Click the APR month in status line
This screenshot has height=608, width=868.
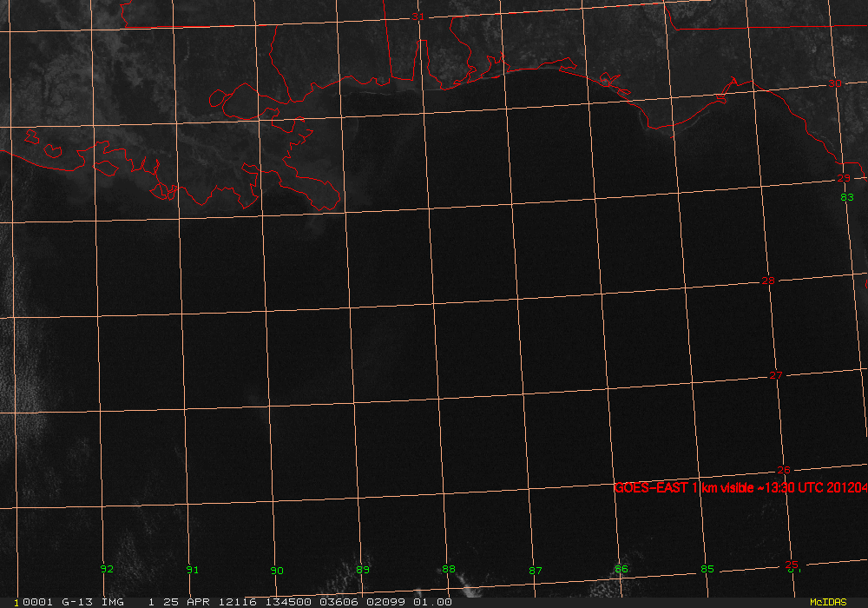point(198,602)
